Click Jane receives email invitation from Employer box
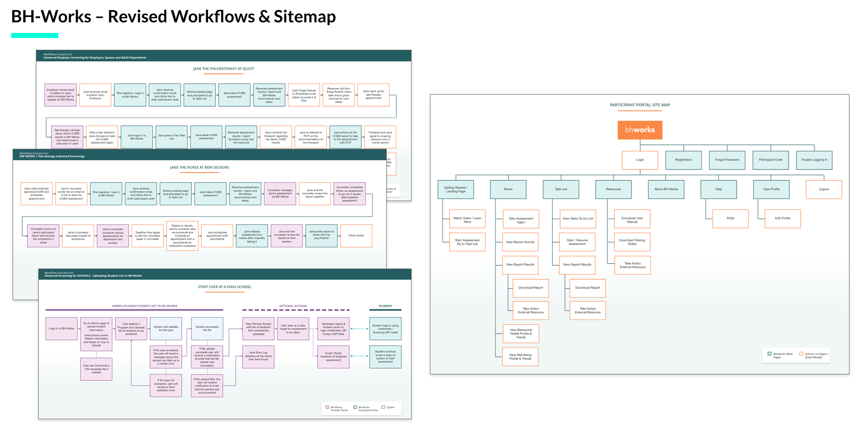The height and width of the screenshot is (438, 868). [x=95, y=95]
